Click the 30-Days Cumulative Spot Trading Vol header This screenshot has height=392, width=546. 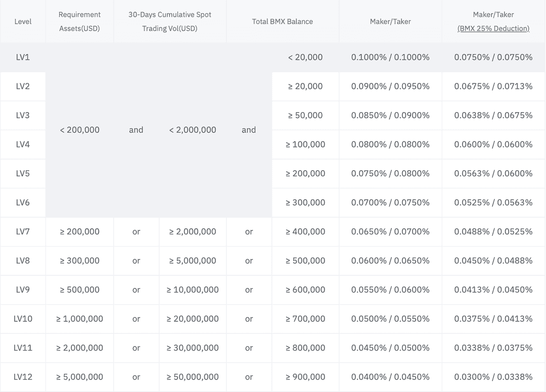(x=170, y=21)
